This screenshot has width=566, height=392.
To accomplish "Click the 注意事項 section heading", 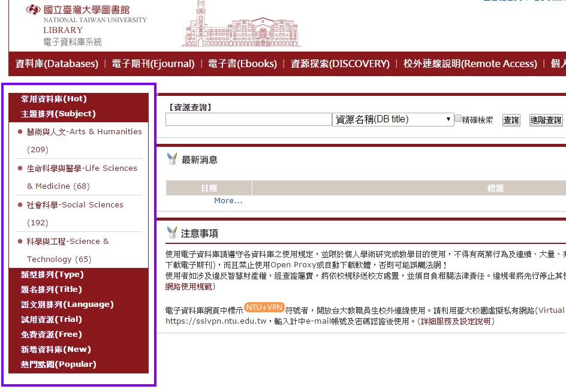I will pyautogui.click(x=199, y=234).
